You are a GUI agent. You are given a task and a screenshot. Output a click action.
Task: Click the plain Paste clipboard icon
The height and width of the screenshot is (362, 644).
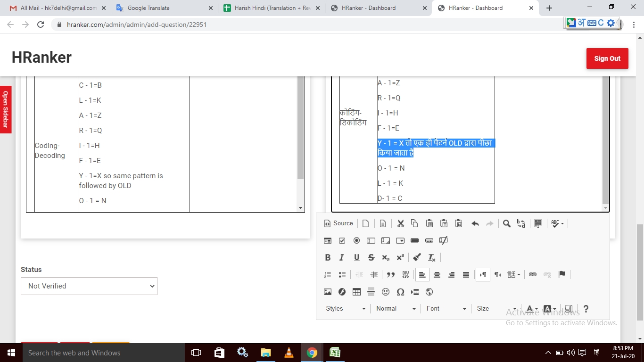point(429,223)
